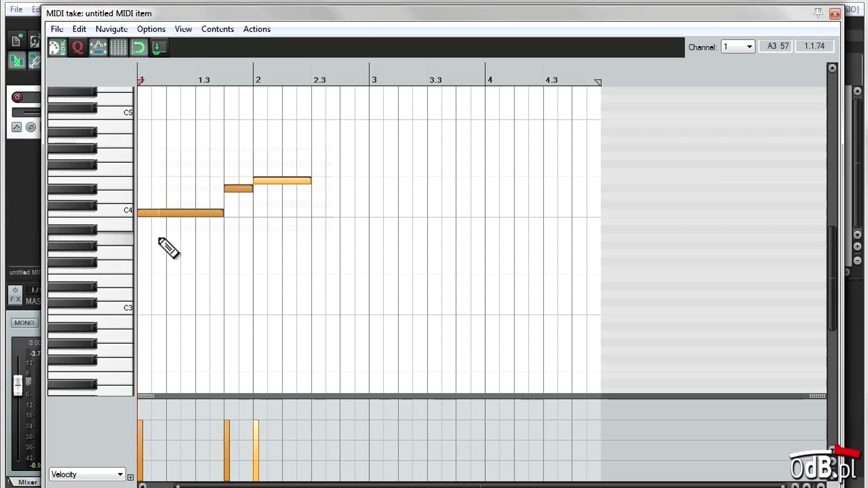Open the filter events palette icon
The width and height of the screenshot is (868, 488).
coord(57,47)
